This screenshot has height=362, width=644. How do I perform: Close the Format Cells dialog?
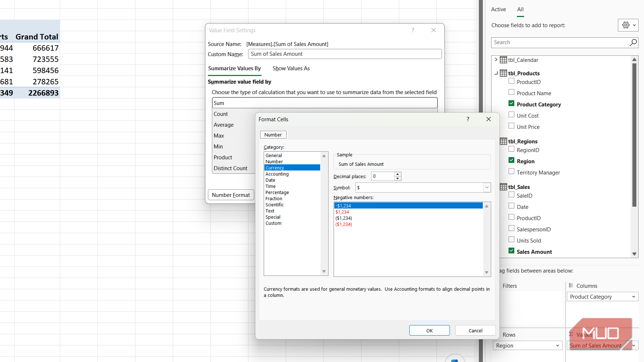[488, 119]
